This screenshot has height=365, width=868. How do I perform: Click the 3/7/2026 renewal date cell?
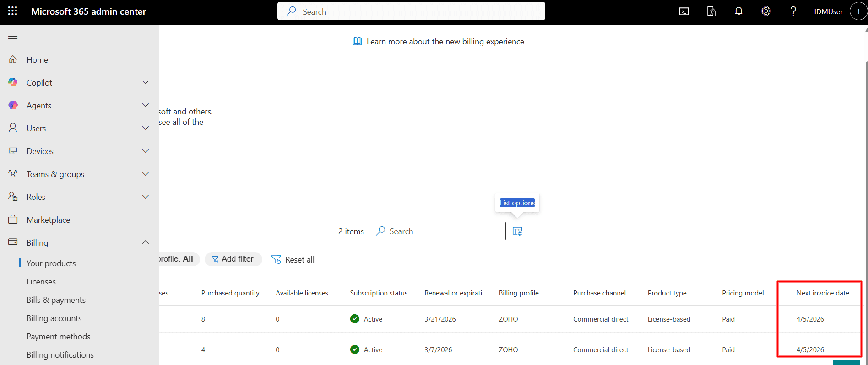[438, 349]
